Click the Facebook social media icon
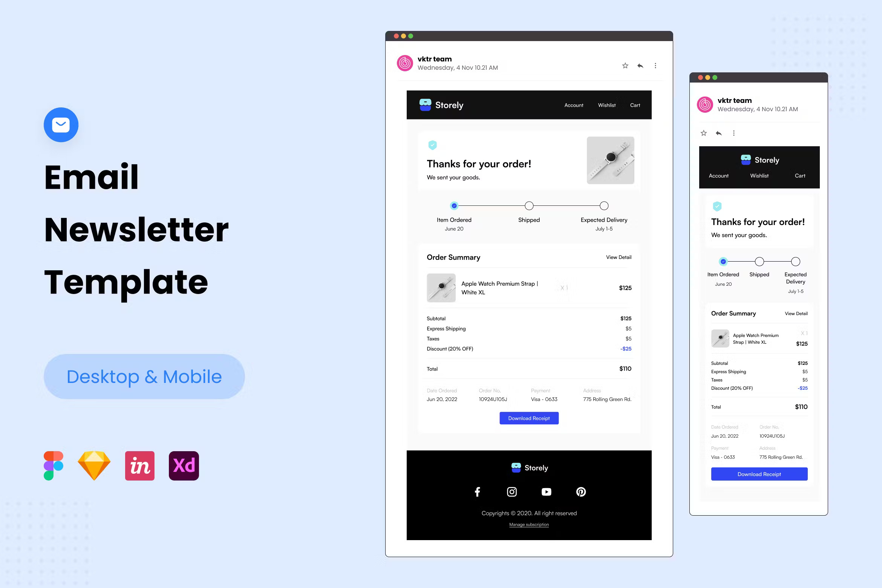Screen dimensions: 882x588 (478, 491)
